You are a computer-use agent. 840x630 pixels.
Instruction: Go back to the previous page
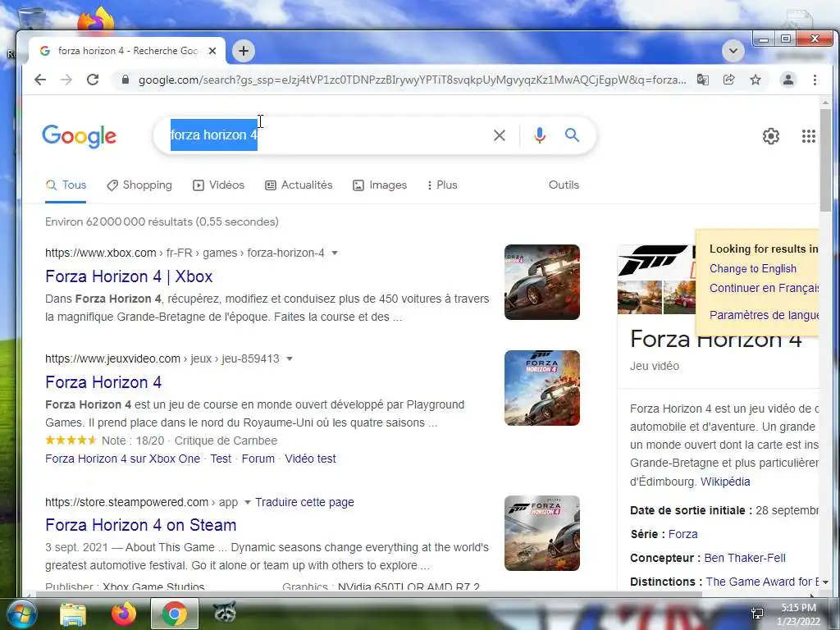(40, 80)
